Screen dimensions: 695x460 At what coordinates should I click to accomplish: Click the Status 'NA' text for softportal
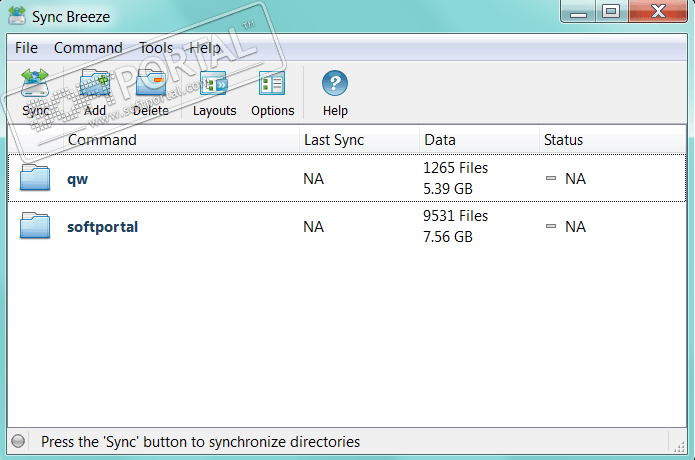(x=575, y=227)
